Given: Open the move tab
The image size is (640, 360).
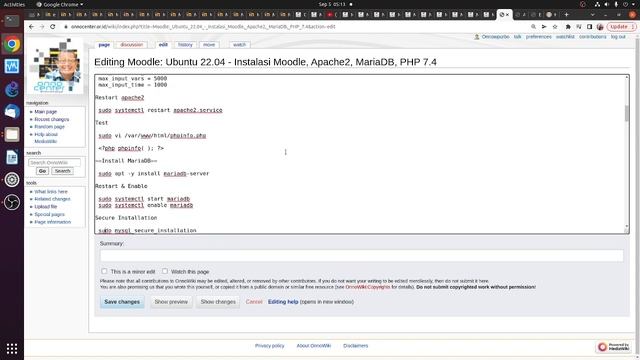Looking at the screenshot, I should 209,44.
